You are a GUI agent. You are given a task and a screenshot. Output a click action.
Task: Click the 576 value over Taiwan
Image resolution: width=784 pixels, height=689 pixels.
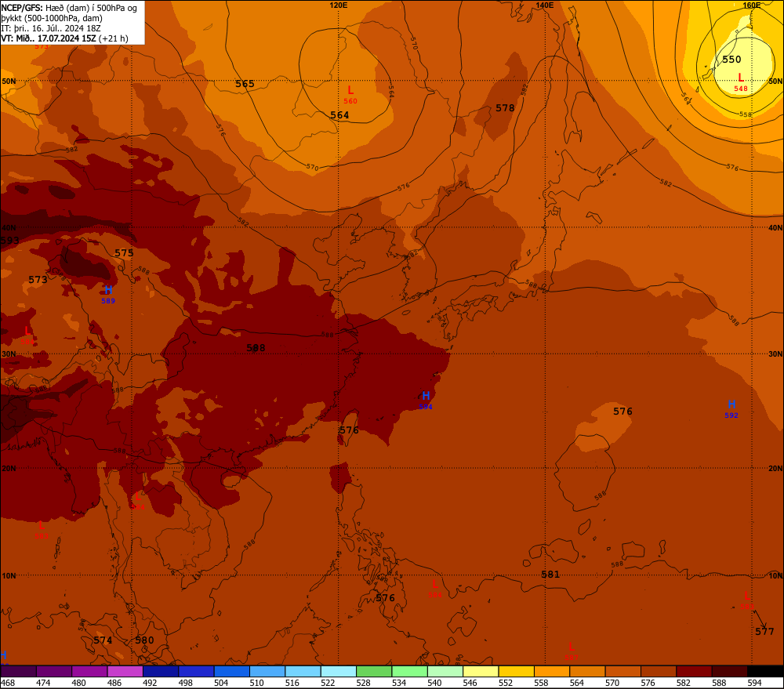click(x=349, y=430)
